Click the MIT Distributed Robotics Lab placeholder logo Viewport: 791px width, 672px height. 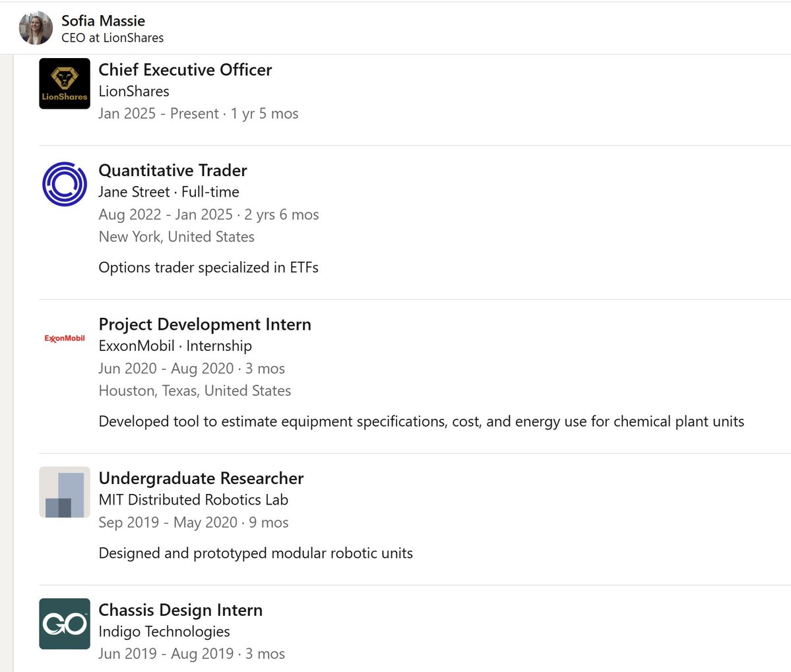tap(65, 492)
